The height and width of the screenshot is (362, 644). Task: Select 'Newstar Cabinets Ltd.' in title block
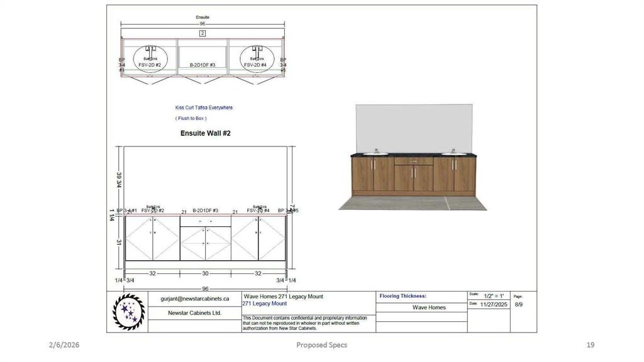[195, 313]
